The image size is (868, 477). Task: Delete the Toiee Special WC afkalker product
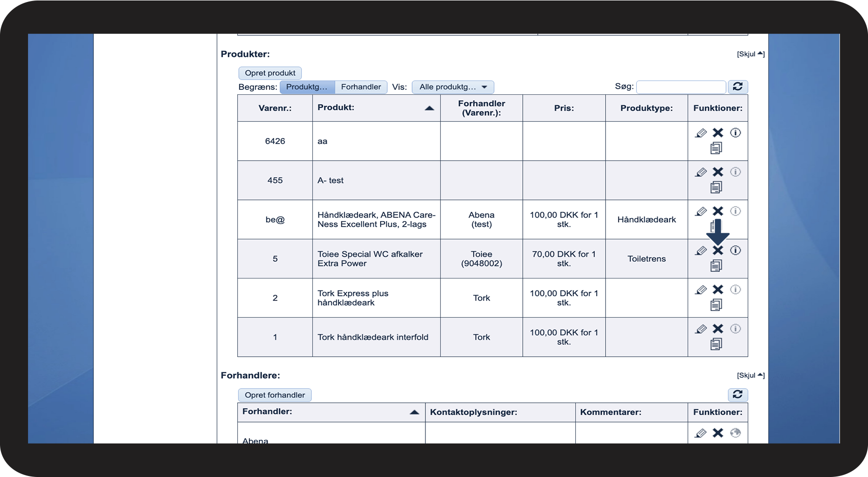pyautogui.click(x=718, y=251)
